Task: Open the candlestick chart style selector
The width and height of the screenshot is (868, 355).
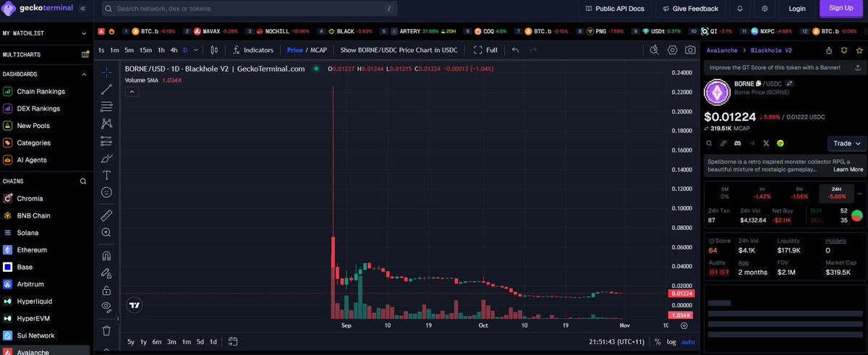Action: tap(214, 50)
